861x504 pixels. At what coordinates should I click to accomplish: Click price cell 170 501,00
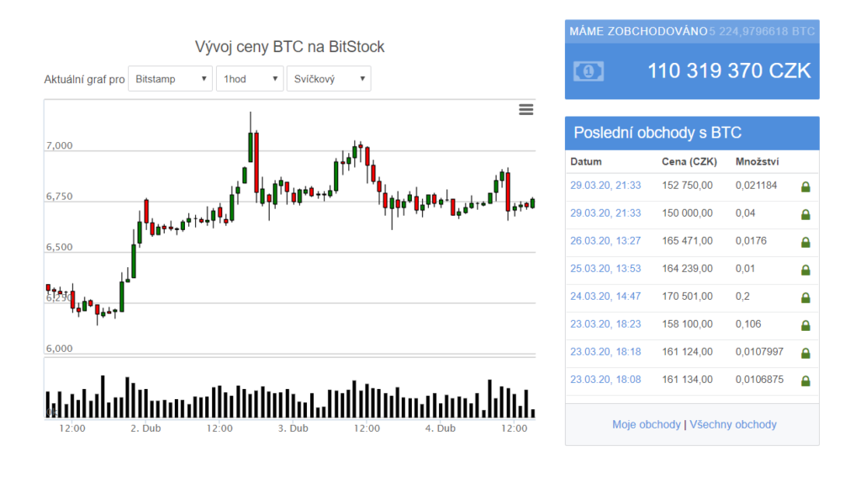tap(687, 297)
